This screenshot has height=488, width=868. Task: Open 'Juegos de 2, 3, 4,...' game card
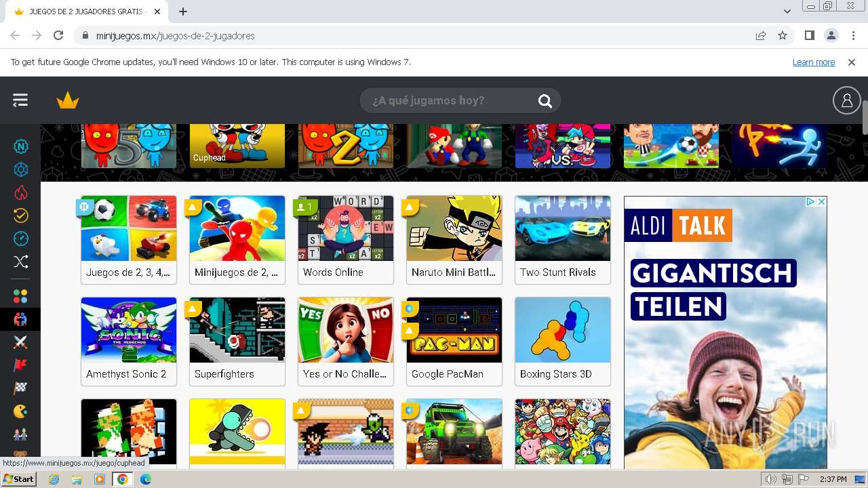pos(129,239)
